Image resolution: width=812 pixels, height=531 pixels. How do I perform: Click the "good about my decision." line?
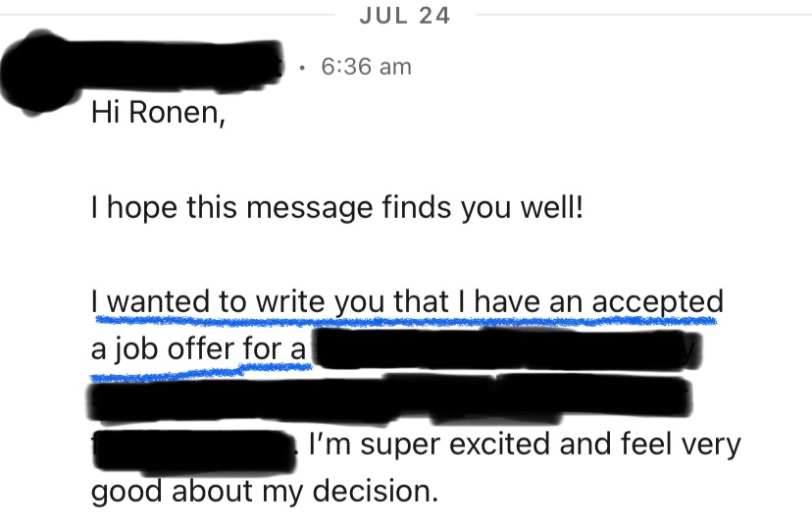[263, 490]
